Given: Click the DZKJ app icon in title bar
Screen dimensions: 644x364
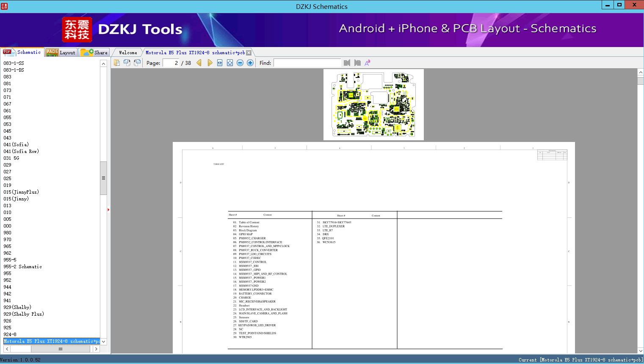Looking at the screenshot, I should [x=4, y=6].
